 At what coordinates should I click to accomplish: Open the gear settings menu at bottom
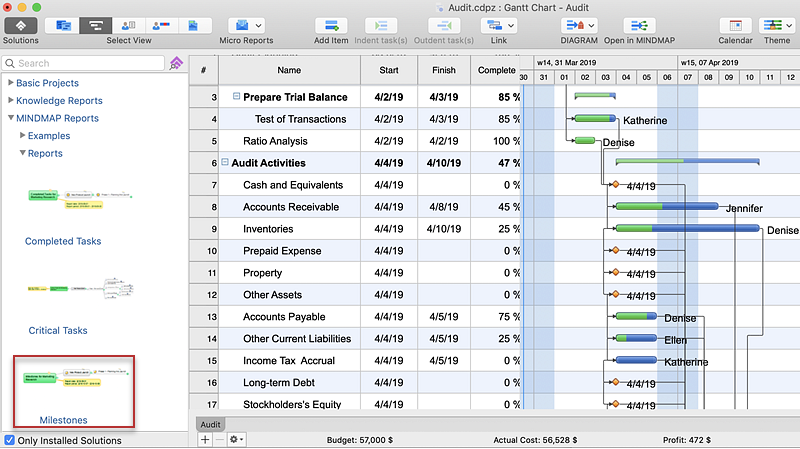tap(236, 439)
